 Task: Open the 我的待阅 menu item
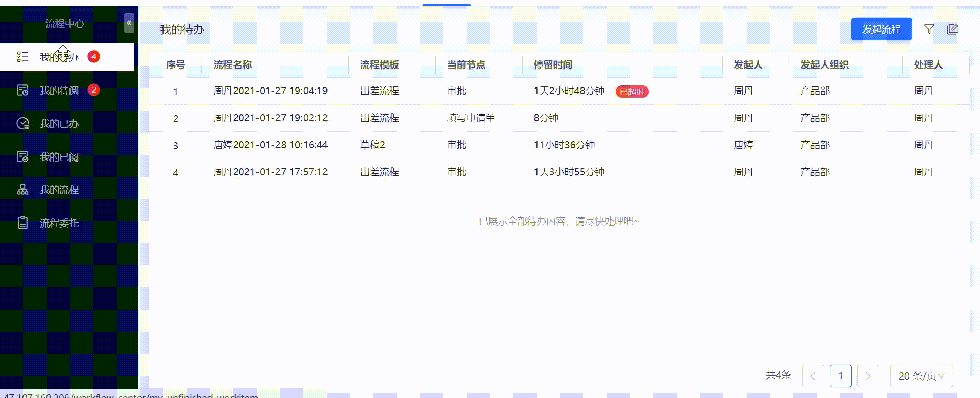pyautogui.click(x=67, y=90)
